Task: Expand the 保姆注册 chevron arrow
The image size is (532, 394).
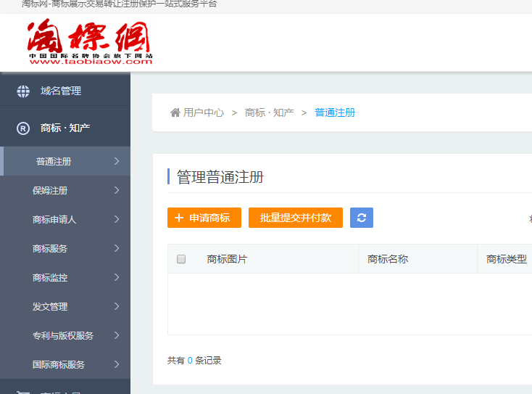Action: 117,191
